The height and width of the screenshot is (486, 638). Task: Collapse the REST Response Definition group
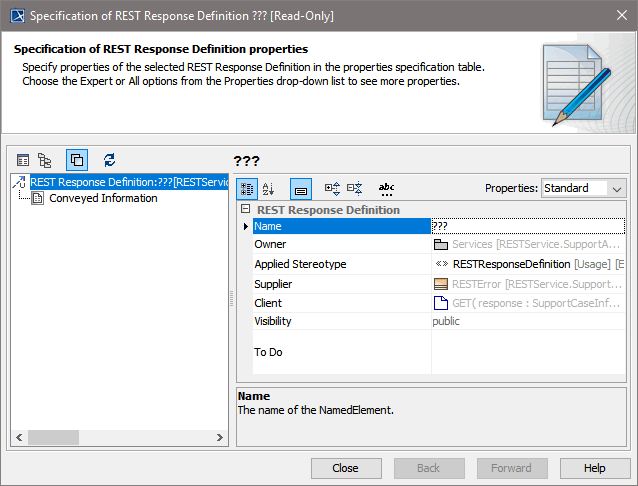click(246, 210)
